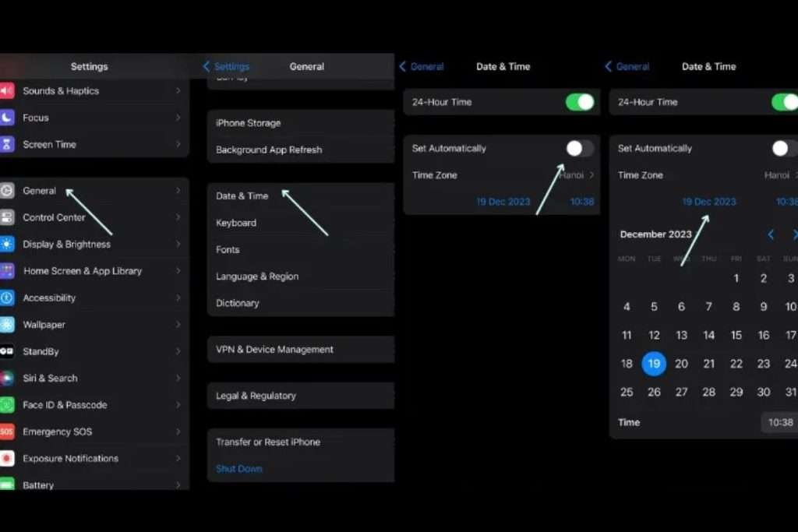Open Date & Time in General list
Image resolution: width=798 pixels, height=532 pixels.
pyautogui.click(x=242, y=196)
